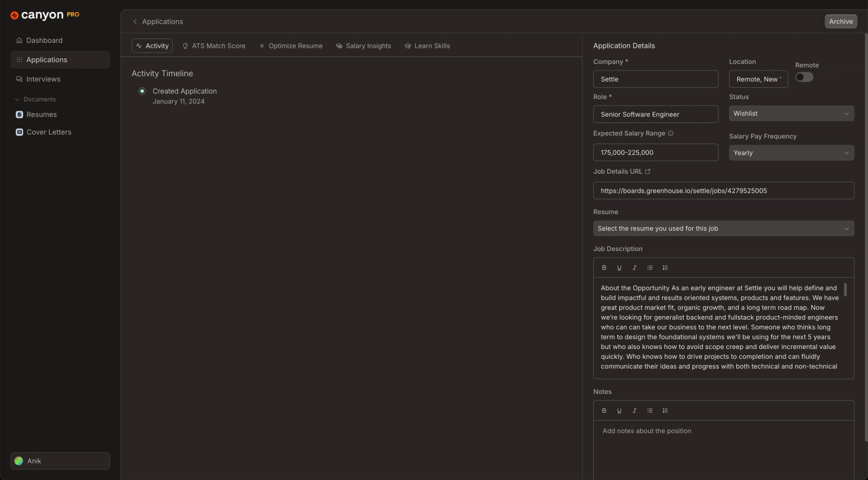The height and width of the screenshot is (480, 868).
Task: Go back to Applications list
Action: (162, 21)
